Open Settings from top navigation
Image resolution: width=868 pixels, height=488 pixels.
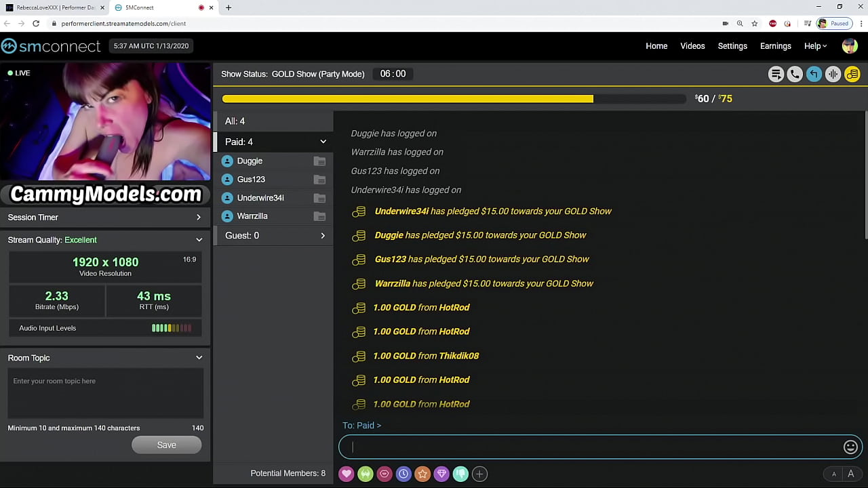(x=732, y=46)
